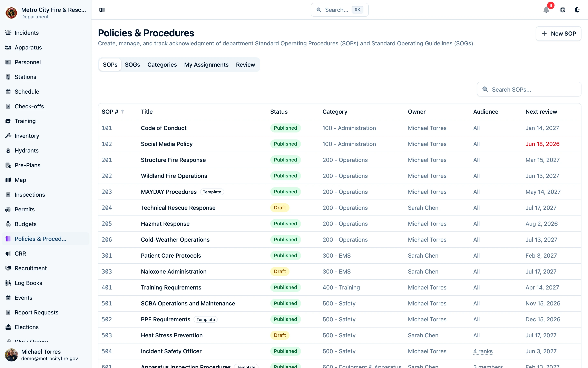Click the Apparatus truck icon
The width and height of the screenshot is (588, 368).
tap(8, 47)
